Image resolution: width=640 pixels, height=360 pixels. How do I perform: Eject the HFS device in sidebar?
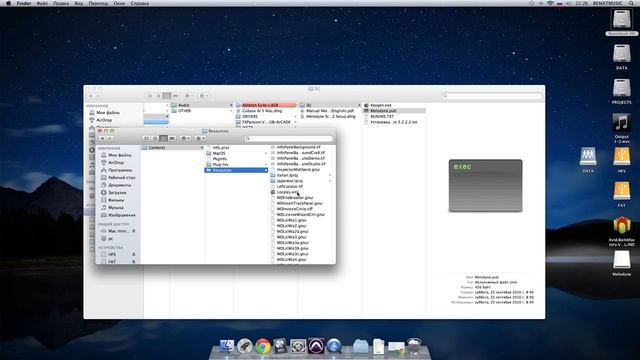[x=133, y=254]
